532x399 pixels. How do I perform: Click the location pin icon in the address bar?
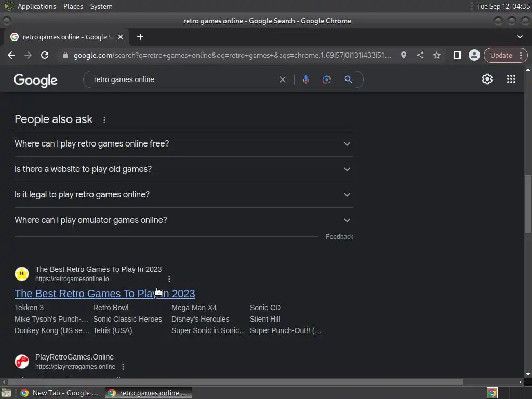click(x=403, y=55)
